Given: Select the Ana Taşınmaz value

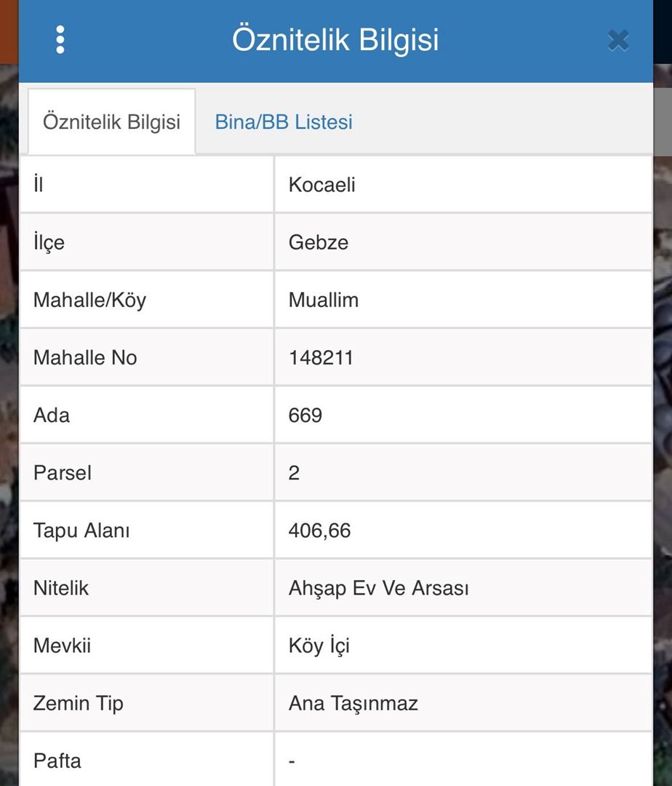Looking at the screenshot, I should (x=353, y=703).
